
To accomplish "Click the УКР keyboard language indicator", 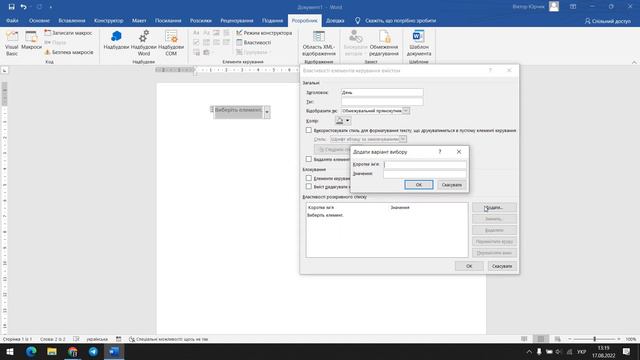I will click(581, 351).
